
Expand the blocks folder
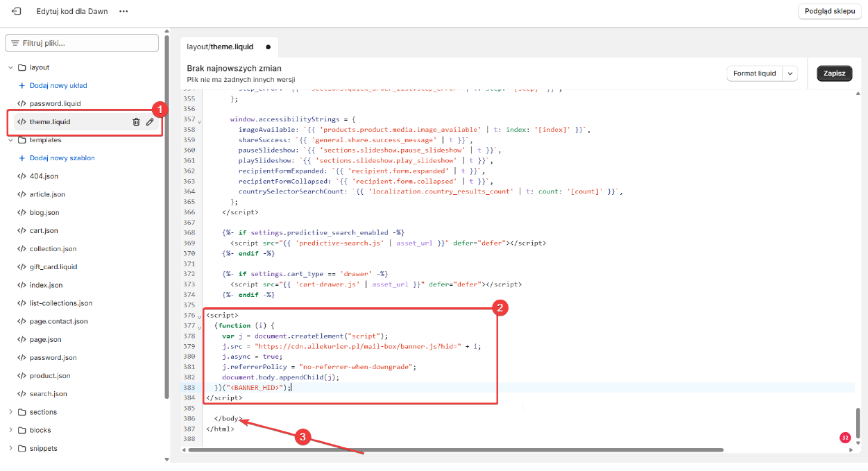click(x=10, y=430)
